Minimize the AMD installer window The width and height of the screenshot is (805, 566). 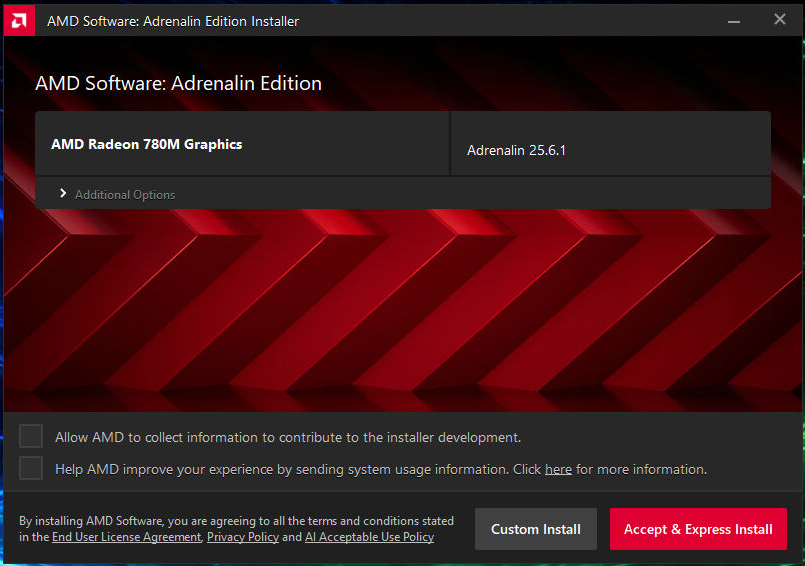coord(734,21)
